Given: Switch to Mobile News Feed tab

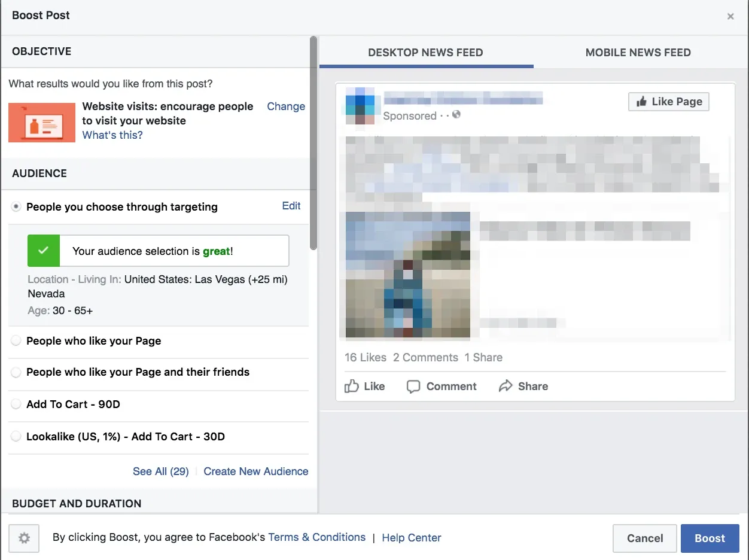Looking at the screenshot, I should (638, 53).
